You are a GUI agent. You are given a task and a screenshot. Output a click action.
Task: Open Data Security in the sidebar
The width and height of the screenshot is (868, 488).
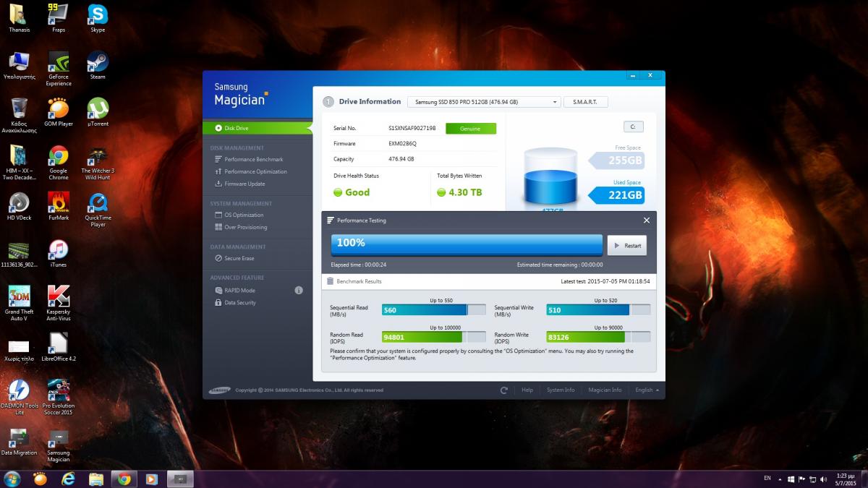coord(235,302)
